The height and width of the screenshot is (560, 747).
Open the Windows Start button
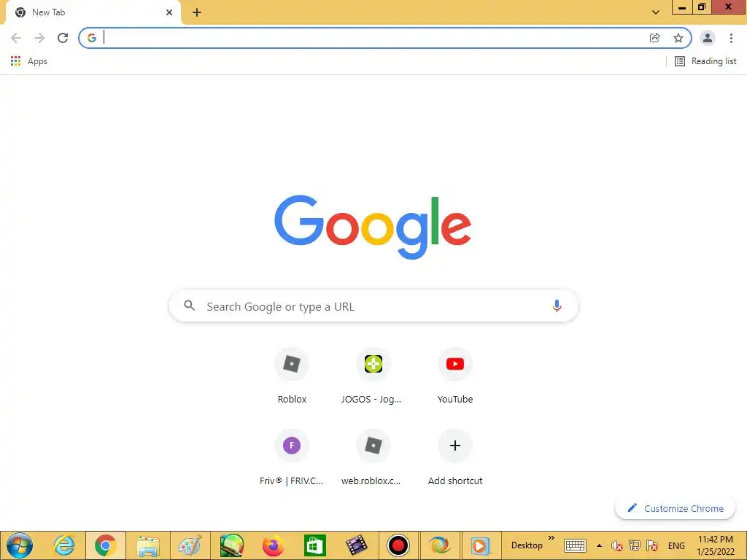[x=20, y=545]
